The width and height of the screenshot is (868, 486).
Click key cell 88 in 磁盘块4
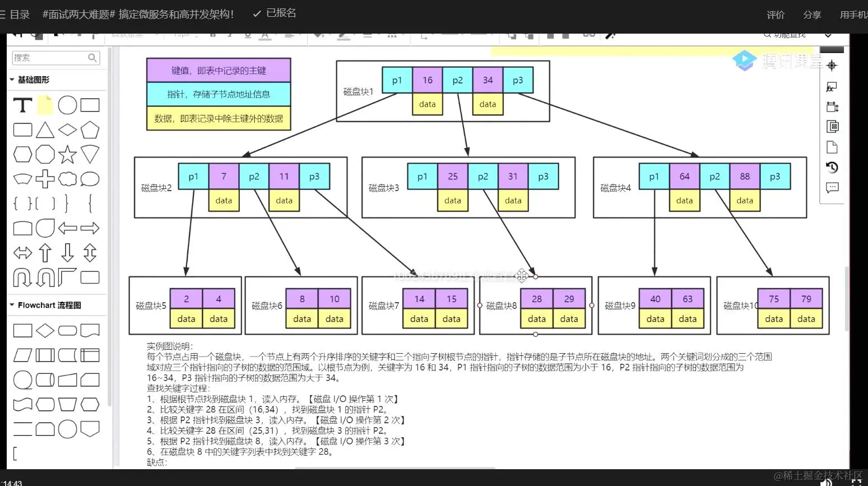[x=745, y=177]
